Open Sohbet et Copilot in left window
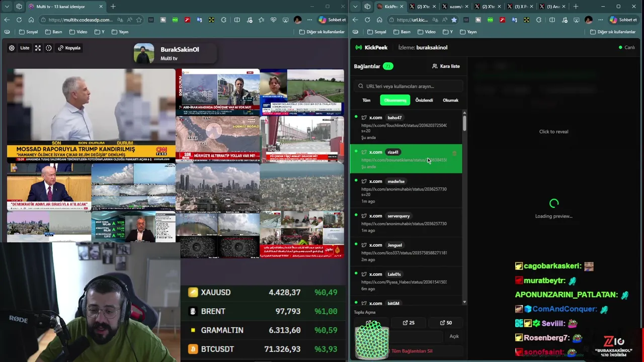Image resolution: width=644 pixels, height=362 pixels. 332,20
